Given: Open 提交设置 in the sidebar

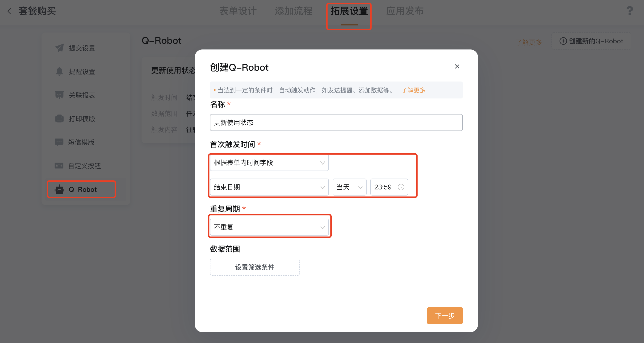Looking at the screenshot, I should click(x=86, y=48).
